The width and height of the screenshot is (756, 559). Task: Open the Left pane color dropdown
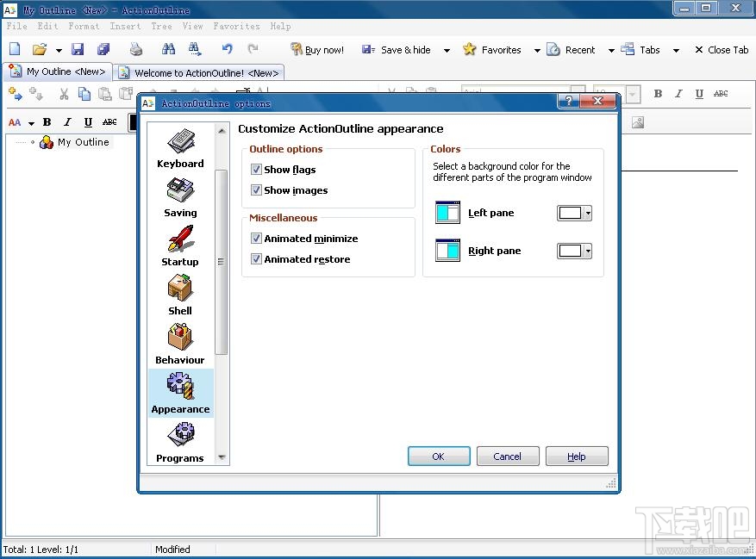tap(588, 213)
